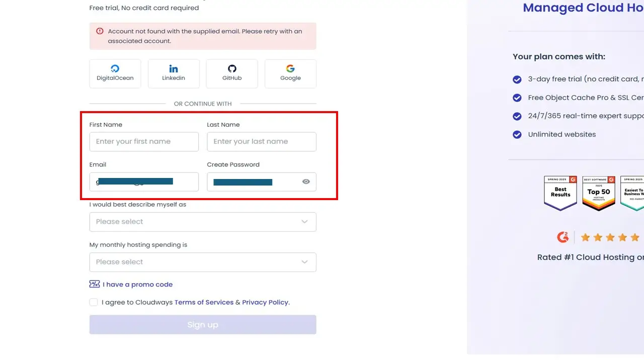The width and height of the screenshot is (644, 362).
Task: Click 'Rated #1 Cloud Hosting' text
Action: pos(590,257)
